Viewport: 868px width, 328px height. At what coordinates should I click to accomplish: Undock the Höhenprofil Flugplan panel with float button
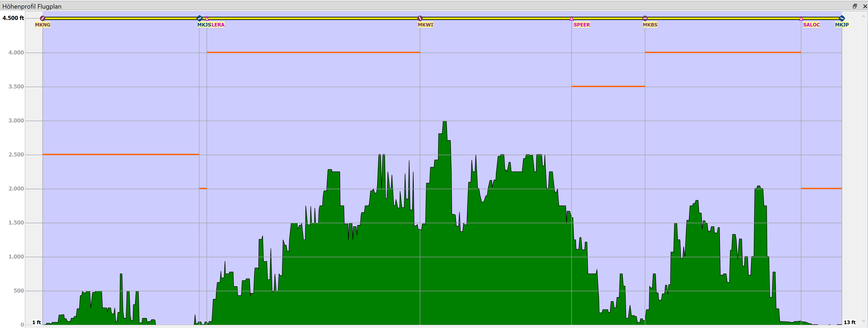855,6
